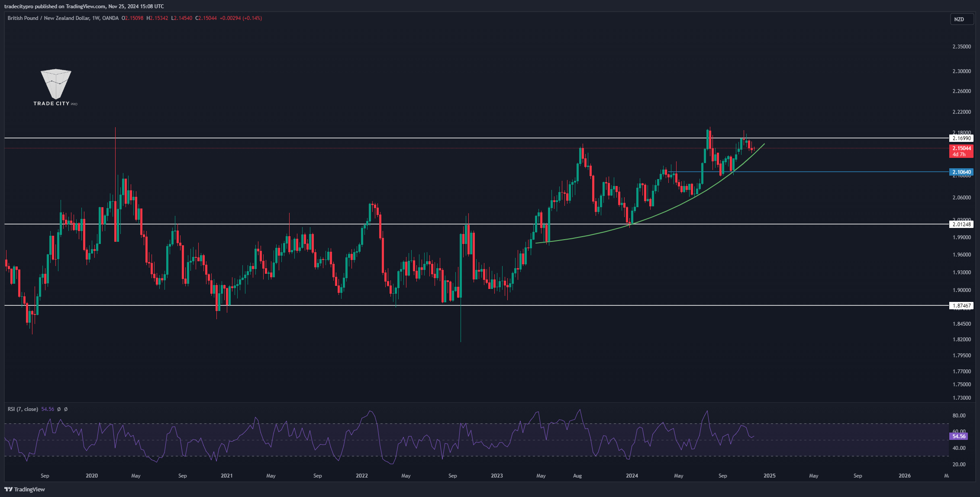Click the 1.77000 price axis tick
The width and height of the screenshot is (980, 497).
tap(961, 372)
